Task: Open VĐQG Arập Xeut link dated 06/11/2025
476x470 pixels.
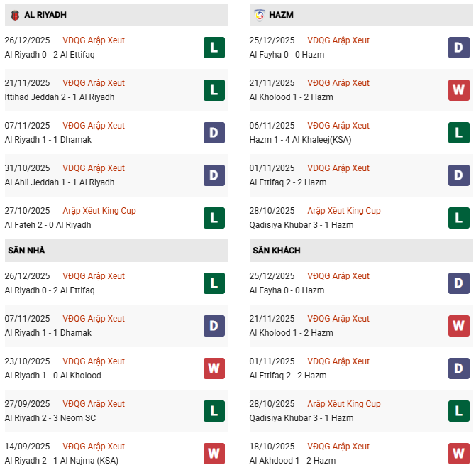Action: click(338, 126)
